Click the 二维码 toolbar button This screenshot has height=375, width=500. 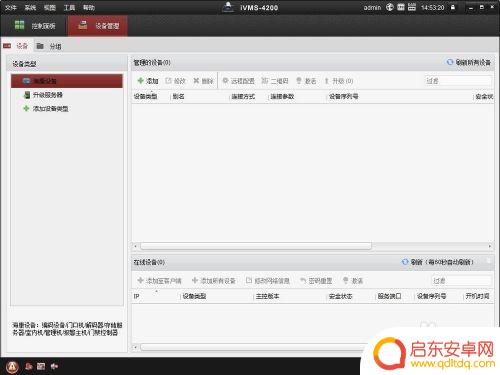pyautogui.click(x=275, y=81)
